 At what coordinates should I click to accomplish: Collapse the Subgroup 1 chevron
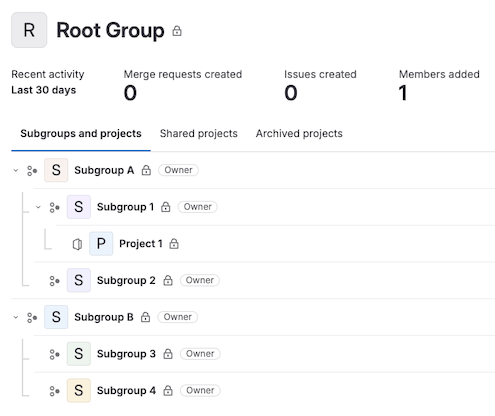[x=38, y=207]
